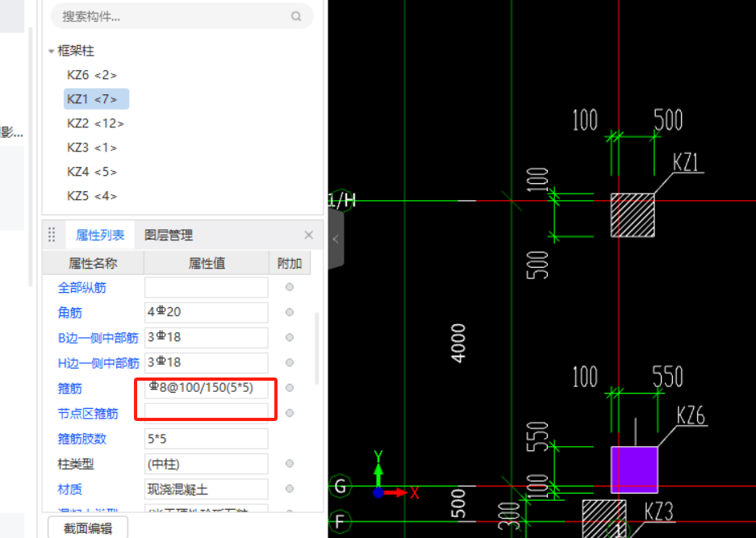The width and height of the screenshot is (756, 538).
Task: Toggle 附加 radio for 角筋 row
Action: point(290,312)
